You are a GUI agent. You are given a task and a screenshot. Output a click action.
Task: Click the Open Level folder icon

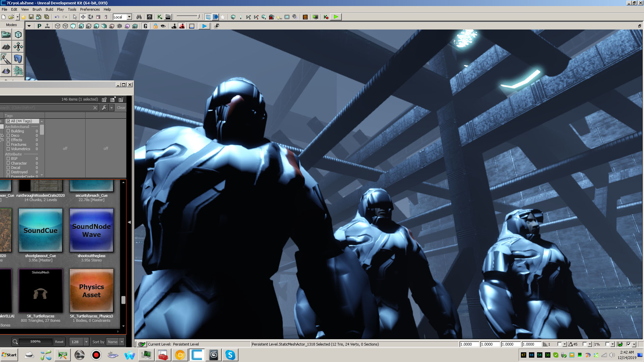(11, 17)
